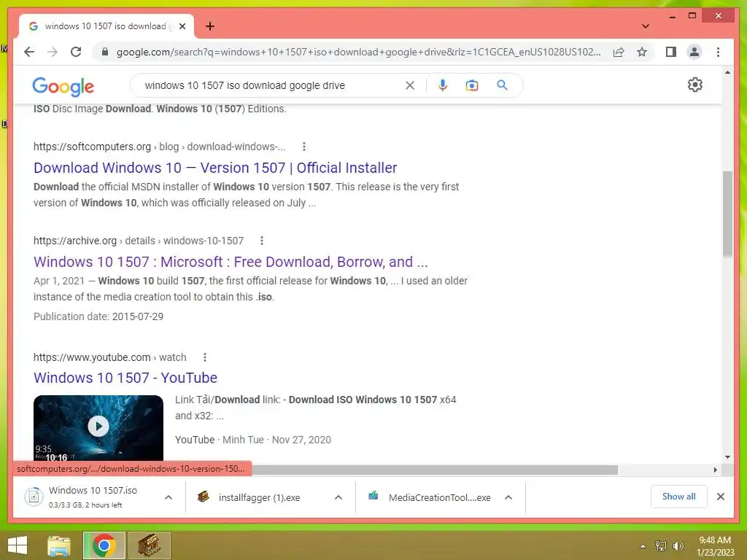The image size is (747, 560).
Task: Close the downloads bar
Action: point(720,497)
